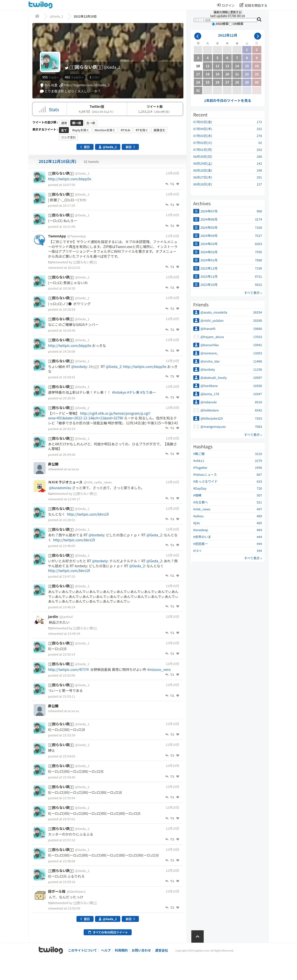297x980 pixels.
Task: Select calendar day 15
Action: pyautogui.click(x=247, y=66)
